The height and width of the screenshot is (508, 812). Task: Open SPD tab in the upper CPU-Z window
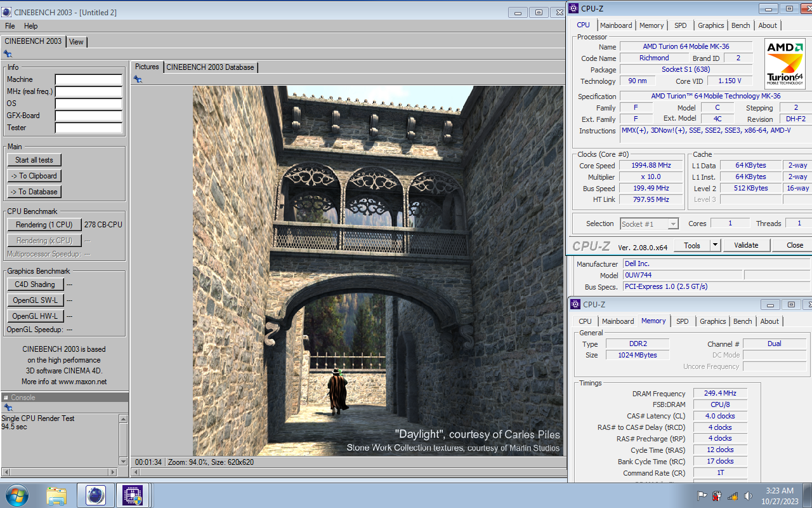(x=681, y=25)
